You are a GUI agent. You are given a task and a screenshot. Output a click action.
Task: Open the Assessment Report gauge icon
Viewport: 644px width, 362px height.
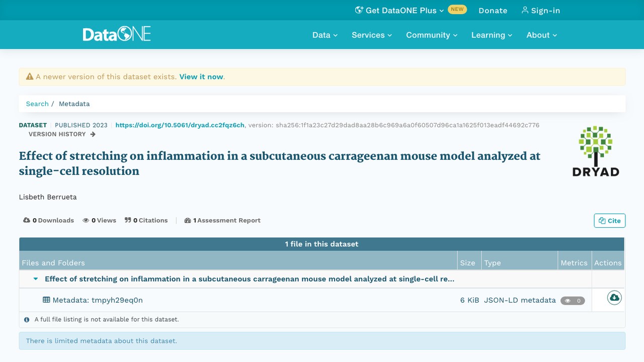pos(188,220)
